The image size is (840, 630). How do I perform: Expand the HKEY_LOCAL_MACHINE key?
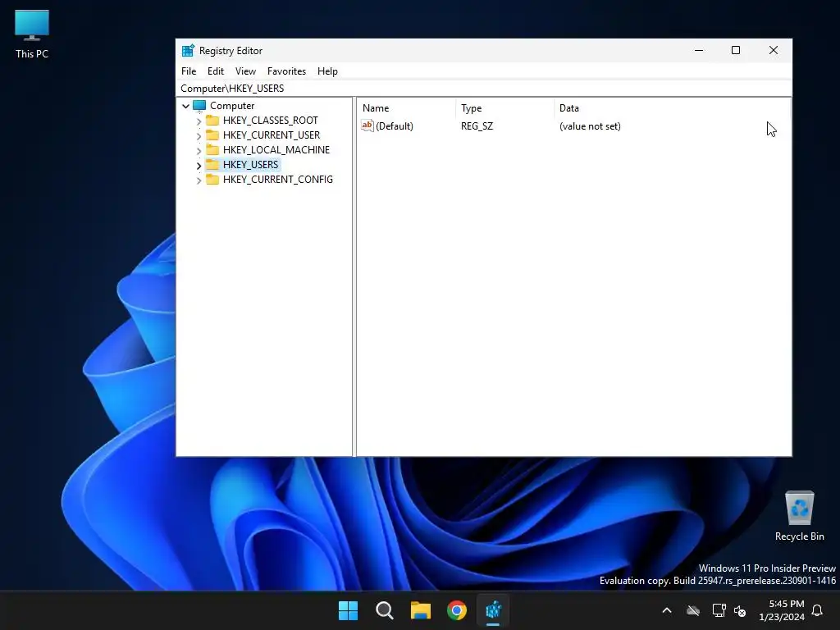[199, 151]
